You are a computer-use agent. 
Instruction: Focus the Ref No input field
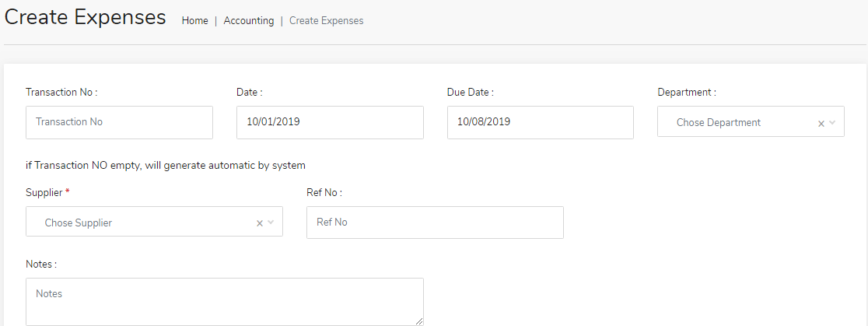435,223
